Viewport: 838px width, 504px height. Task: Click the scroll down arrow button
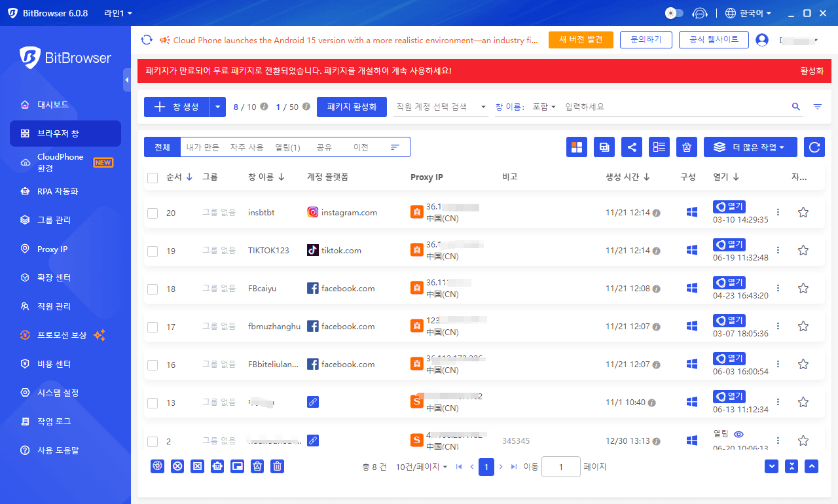click(x=772, y=466)
